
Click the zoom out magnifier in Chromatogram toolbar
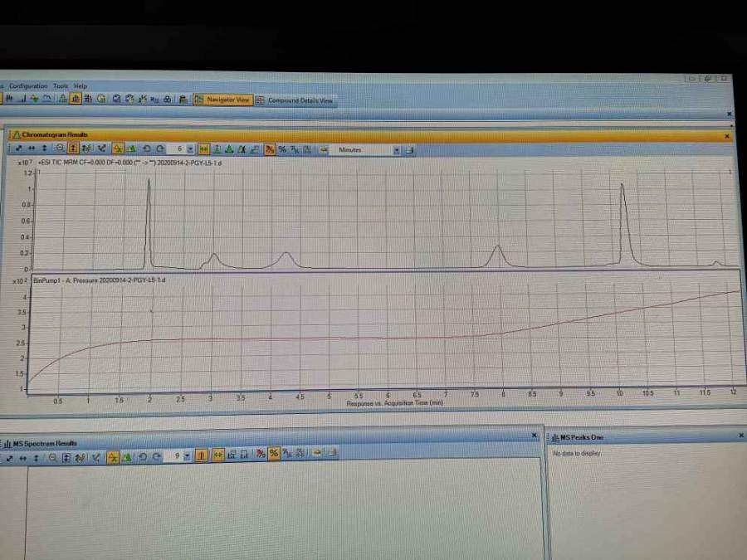60,149
